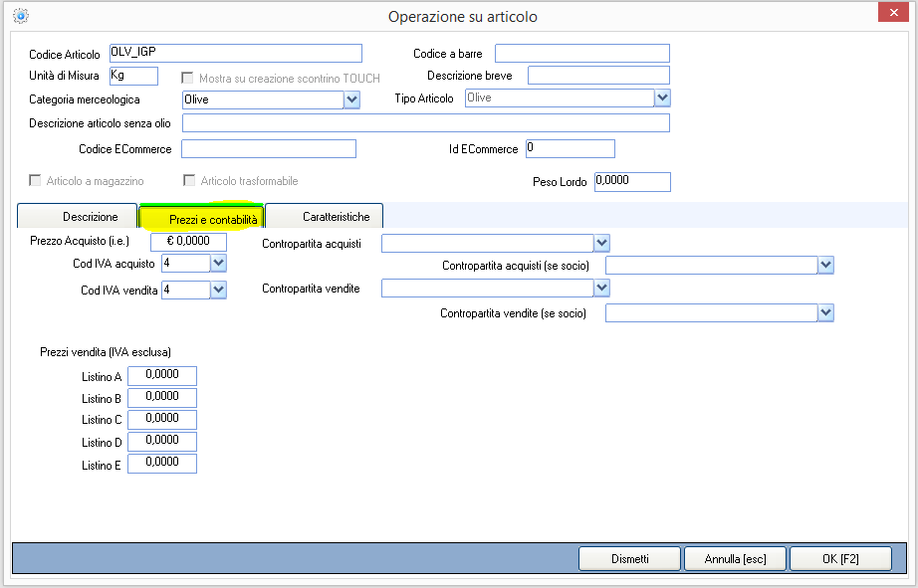Screen dimensions: 918x588
Task: Click the Codice a barre field
Action: tap(581, 54)
